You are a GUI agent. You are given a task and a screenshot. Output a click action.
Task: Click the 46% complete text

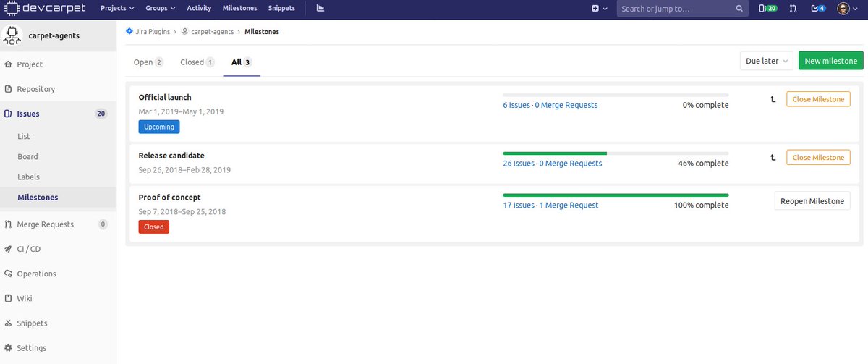pos(703,164)
